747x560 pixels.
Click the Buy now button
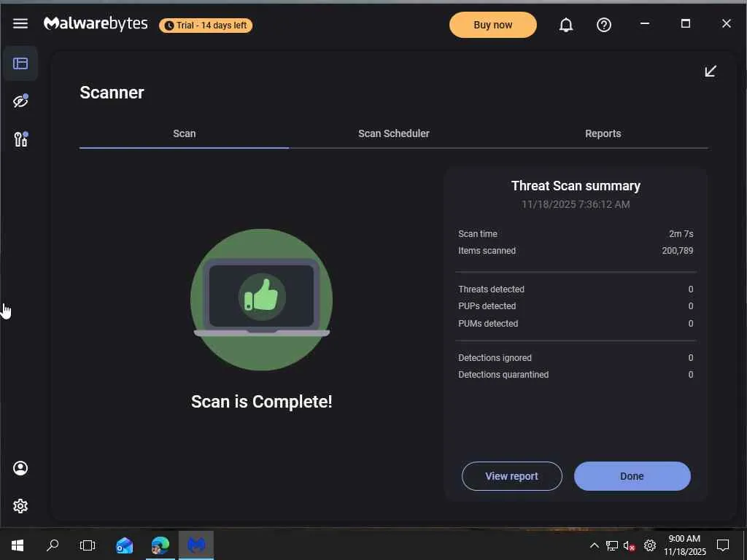click(x=492, y=25)
